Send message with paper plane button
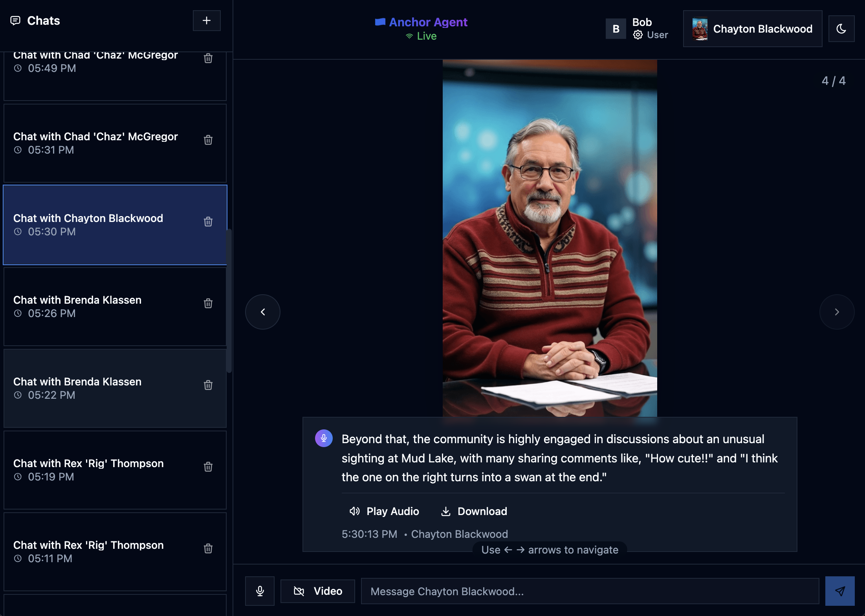This screenshot has height=616, width=865. point(839,591)
